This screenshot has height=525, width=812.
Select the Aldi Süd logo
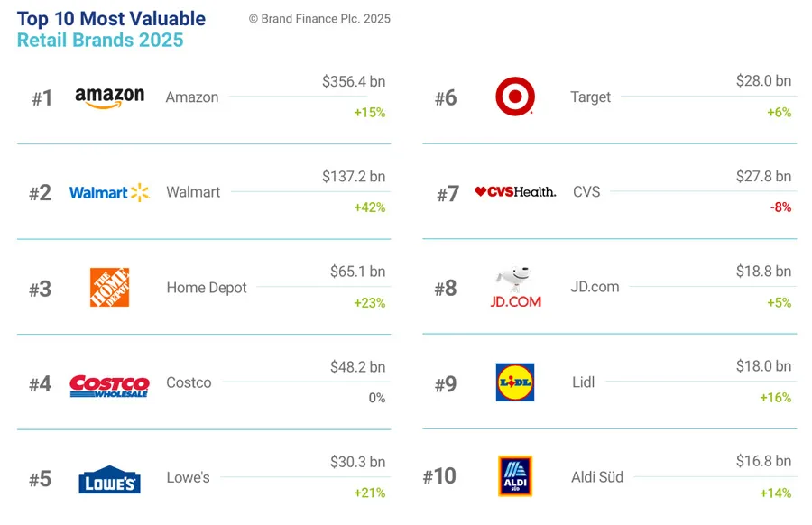[x=515, y=476]
